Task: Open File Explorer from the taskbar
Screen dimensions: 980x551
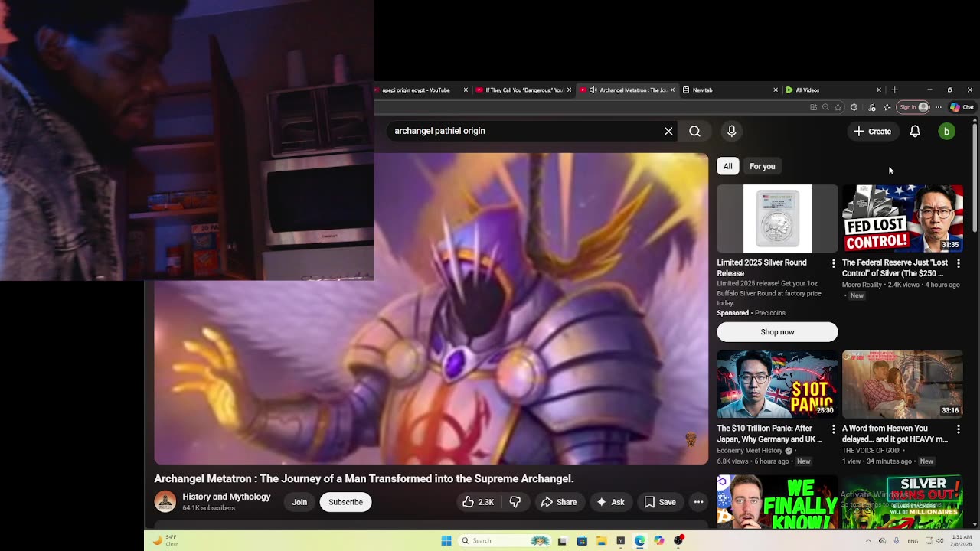Action: [601, 540]
